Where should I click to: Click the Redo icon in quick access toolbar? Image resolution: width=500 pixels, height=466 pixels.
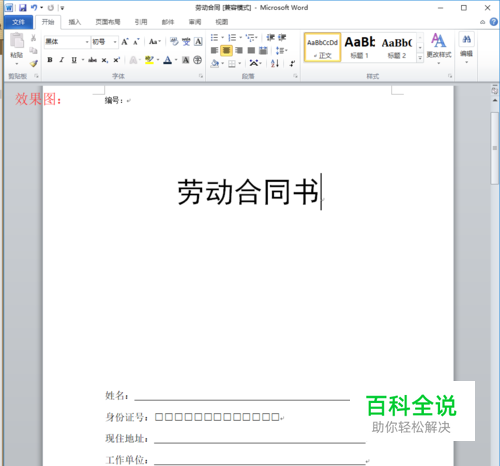click(51, 8)
